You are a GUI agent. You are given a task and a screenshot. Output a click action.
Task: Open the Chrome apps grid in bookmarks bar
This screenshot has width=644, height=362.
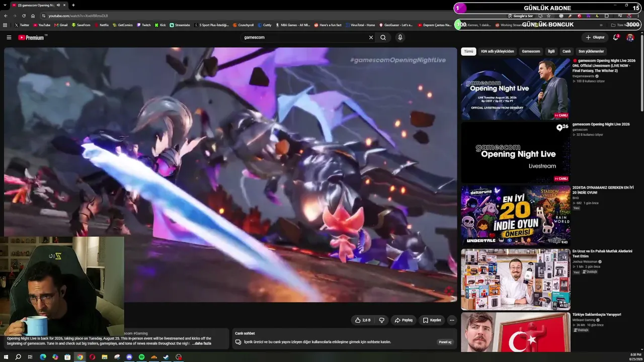coord(5,25)
